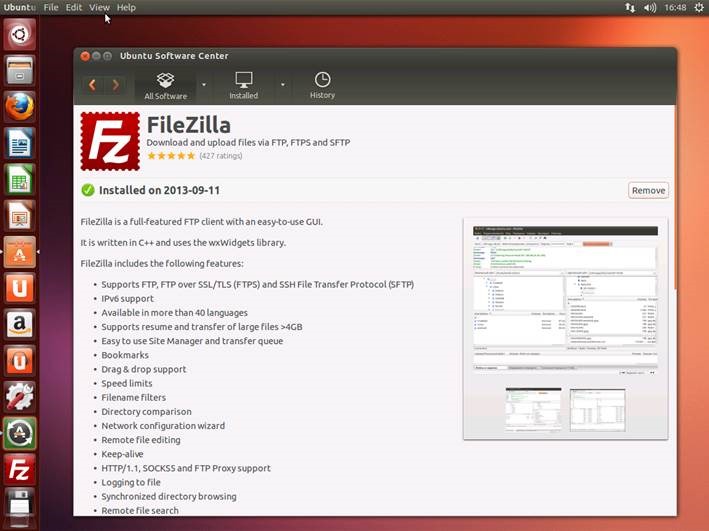Image resolution: width=709 pixels, height=531 pixels.
Task: Open the Ubuntu One Music launcher icon
Action: (x=19, y=361)
